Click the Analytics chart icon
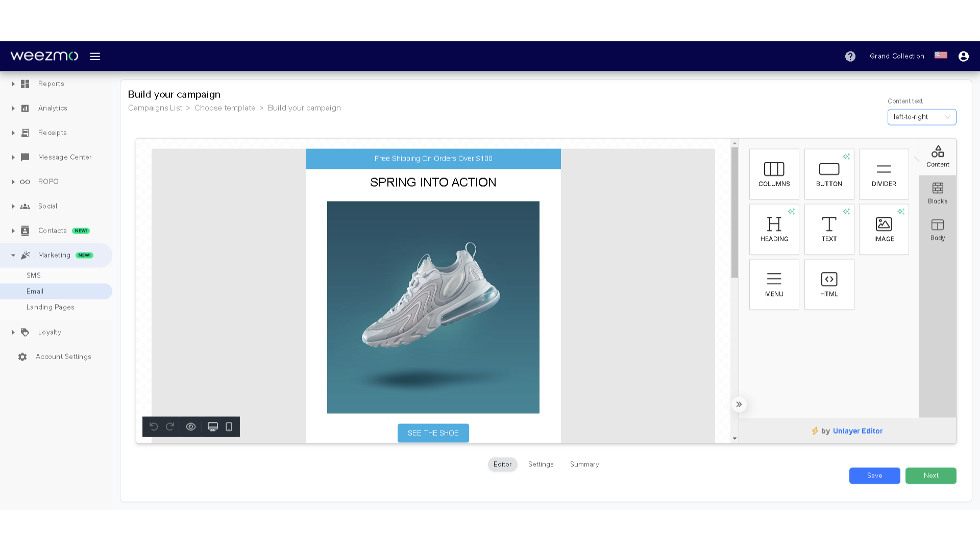Image resolution: width=980 pixels, height=551 pixels. [x=25, y=108]
